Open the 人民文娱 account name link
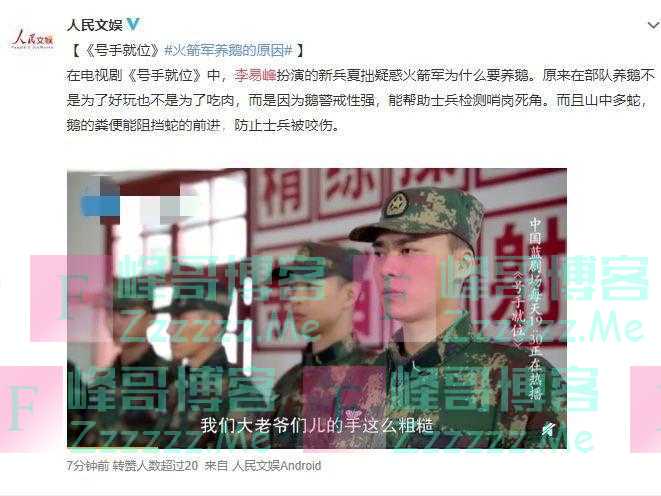The width and height of the screenshot is (661, 496). click(x=94, y=25)
